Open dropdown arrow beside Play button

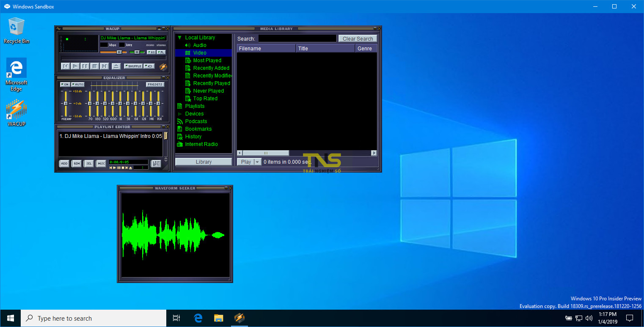257,162
